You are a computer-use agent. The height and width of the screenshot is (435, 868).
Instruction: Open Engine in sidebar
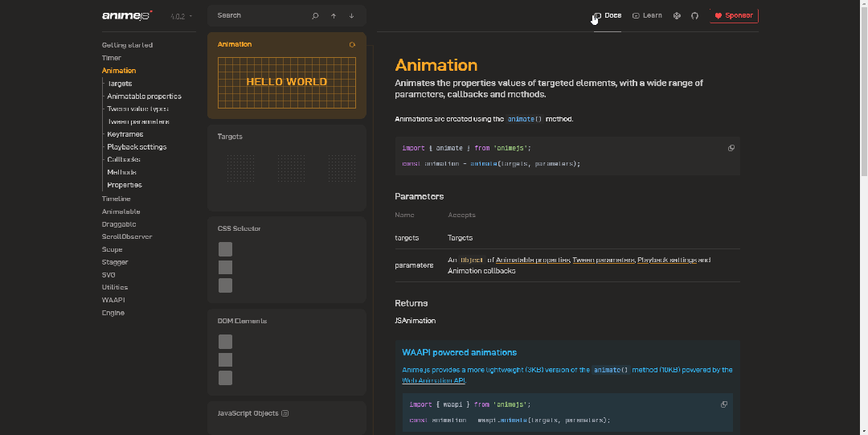(x=113, y=313)
